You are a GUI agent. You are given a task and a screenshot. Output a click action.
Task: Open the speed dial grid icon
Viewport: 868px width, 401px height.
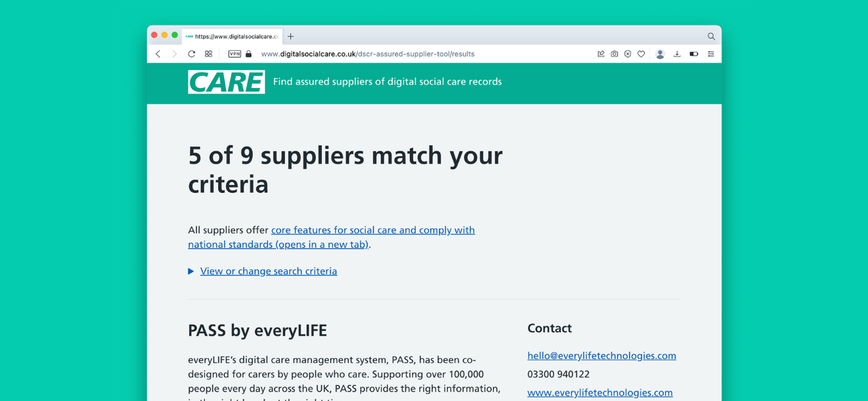(209, 54)
